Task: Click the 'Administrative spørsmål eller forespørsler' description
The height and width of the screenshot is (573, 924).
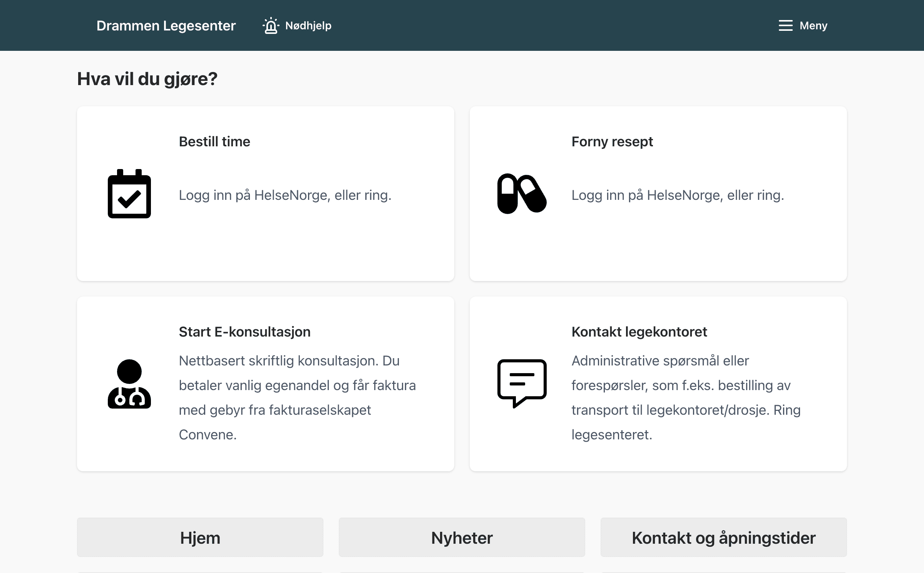Action: coord(686,398)
